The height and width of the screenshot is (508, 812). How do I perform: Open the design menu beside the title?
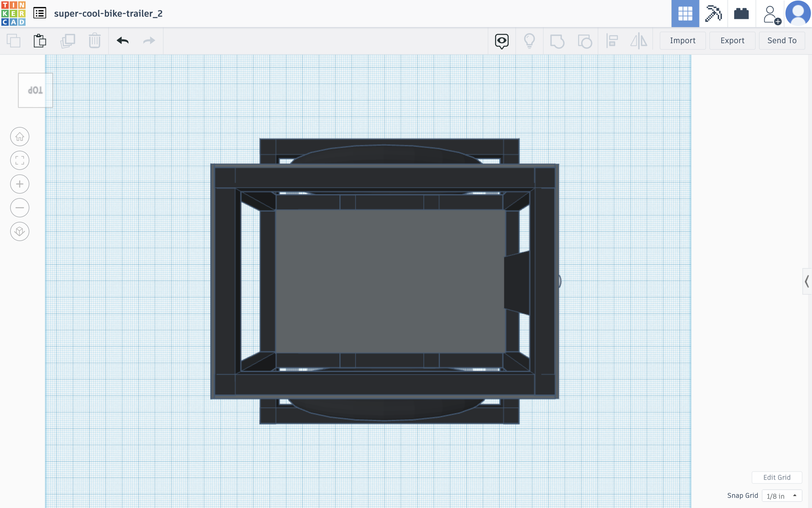40,14
